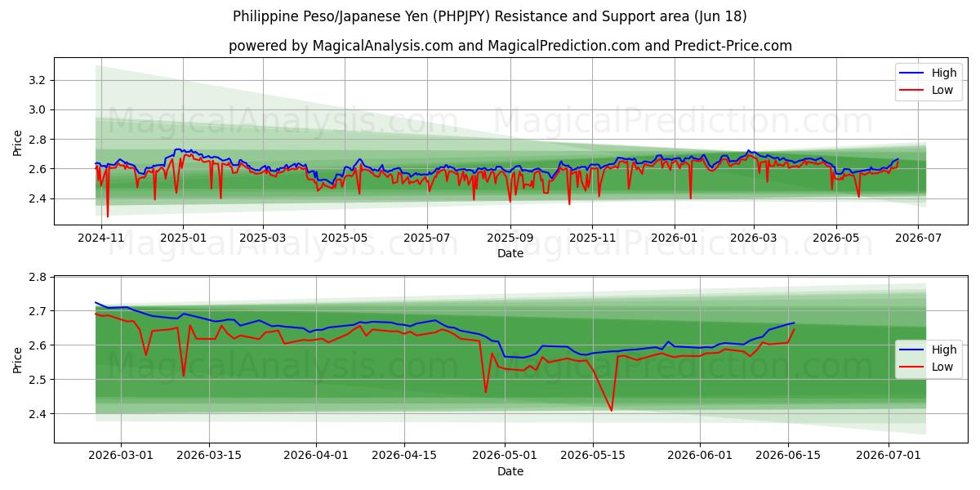
Task: Click the bottom chart 'Date' axis label
Action: 510,471
